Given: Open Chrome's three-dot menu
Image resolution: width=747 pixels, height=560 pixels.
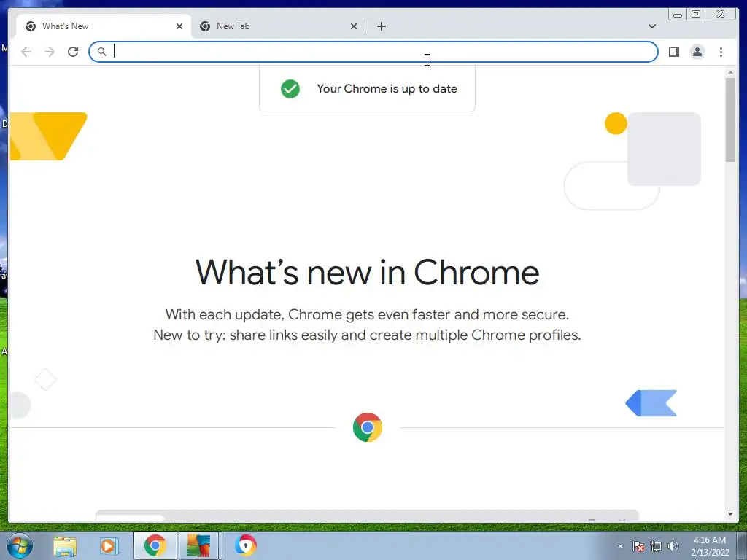Looking at the screenshot, I should (x=721, y=52).
